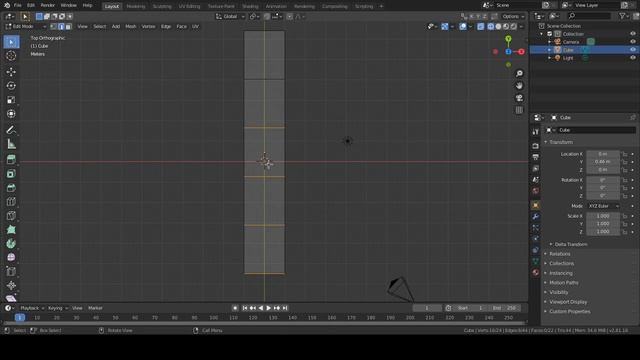The image size is (640, 360).
Task: Select the Bevel tool
Action: tap(11, 188)
